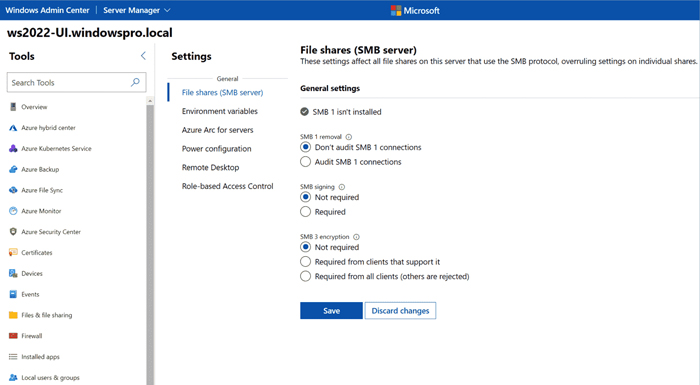
Task: Switch to Remote Desktop settings
Action: [210, 167]
